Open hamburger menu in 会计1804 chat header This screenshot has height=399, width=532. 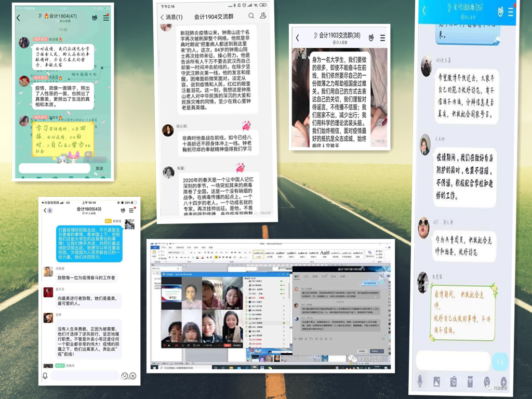[106, 18]
